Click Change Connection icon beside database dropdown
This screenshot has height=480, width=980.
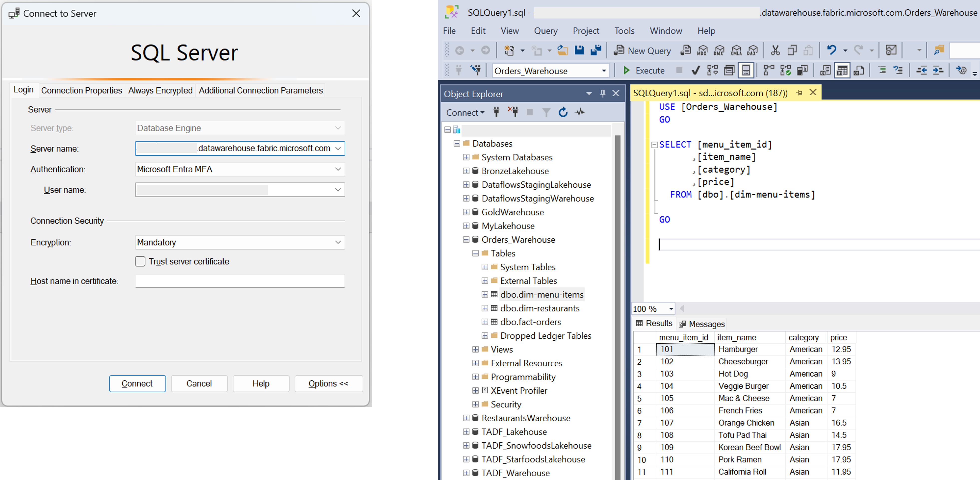point(476,70)
